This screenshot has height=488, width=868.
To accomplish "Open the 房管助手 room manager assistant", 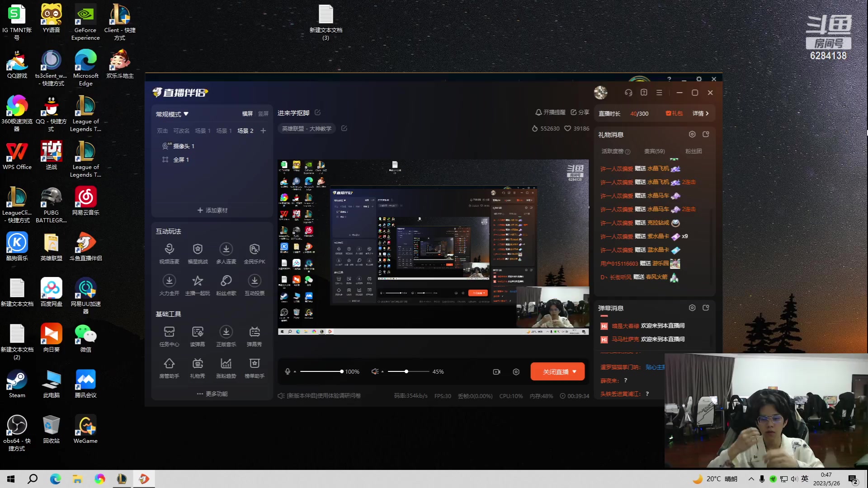I will (x=169, y=368).
